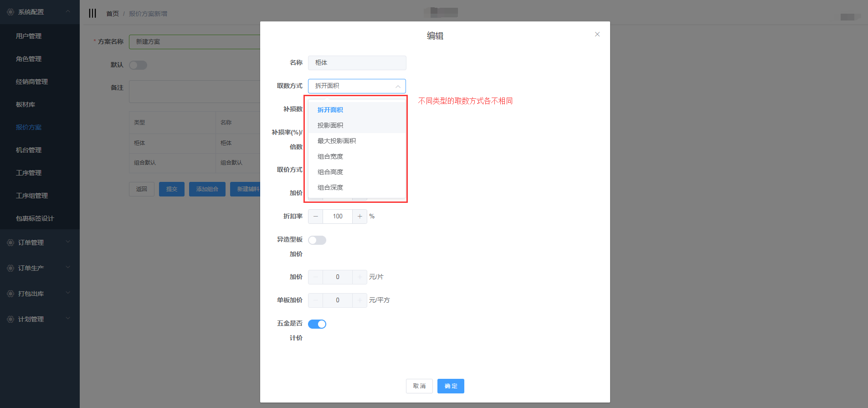Click the 折扣率 value input field
This screenshot has height=408, width=868.
338,217
